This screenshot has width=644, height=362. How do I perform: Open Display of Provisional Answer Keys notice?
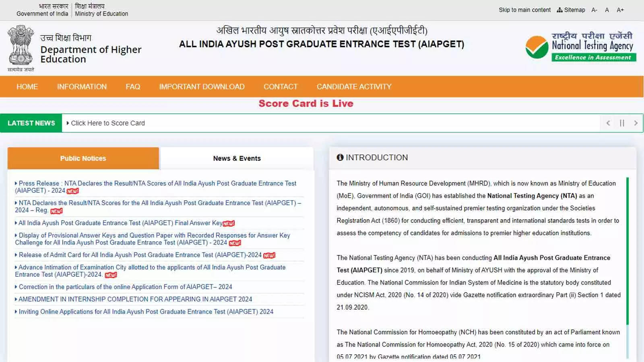point(153,239)
